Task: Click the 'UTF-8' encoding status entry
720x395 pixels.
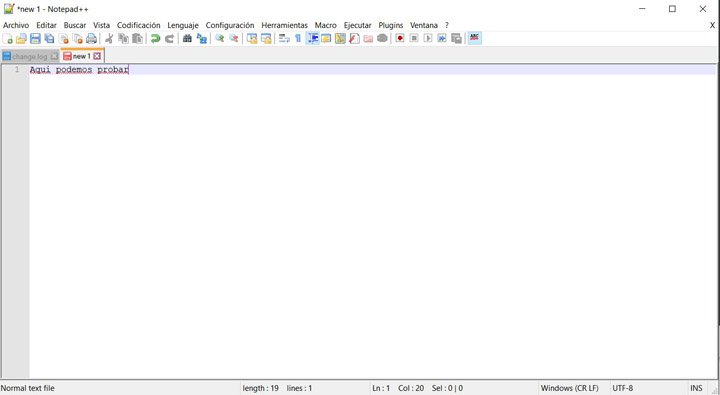Action: point(623,388)
